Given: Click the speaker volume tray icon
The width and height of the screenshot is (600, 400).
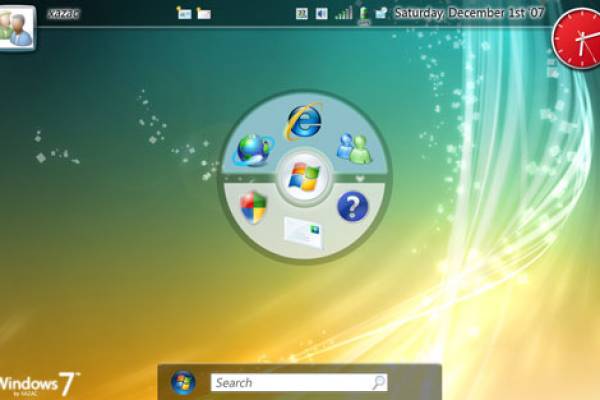Looking at the screenshot, I should click(321, 14).
